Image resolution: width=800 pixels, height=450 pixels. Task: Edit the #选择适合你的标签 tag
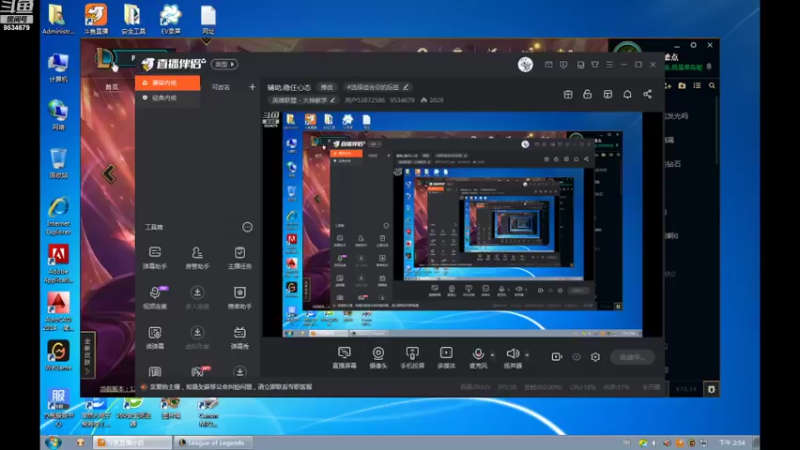click(x=377, y=87)
